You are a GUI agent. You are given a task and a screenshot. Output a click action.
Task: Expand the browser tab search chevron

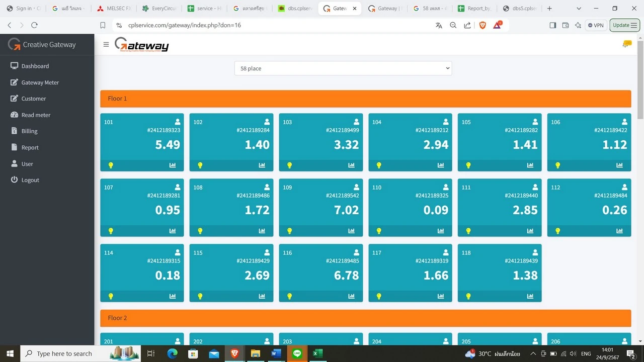point(579,9)
